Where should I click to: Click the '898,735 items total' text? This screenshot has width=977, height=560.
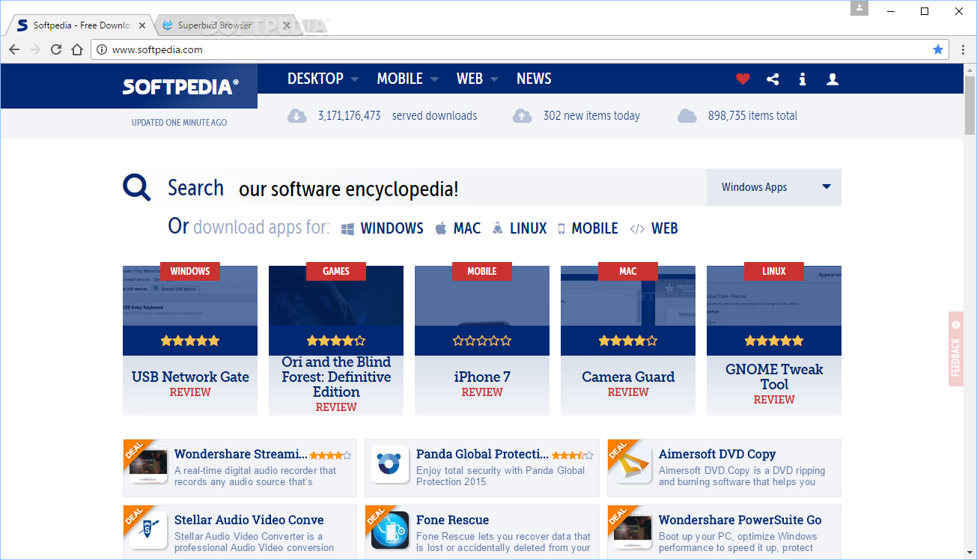click(752, 115)
